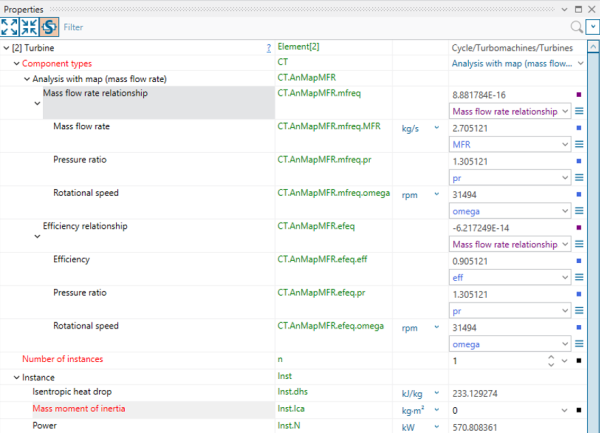Open the kg/s unit dropdown
Image resolution: width=600 pixels, height=433 pixels.
(437, 128)
